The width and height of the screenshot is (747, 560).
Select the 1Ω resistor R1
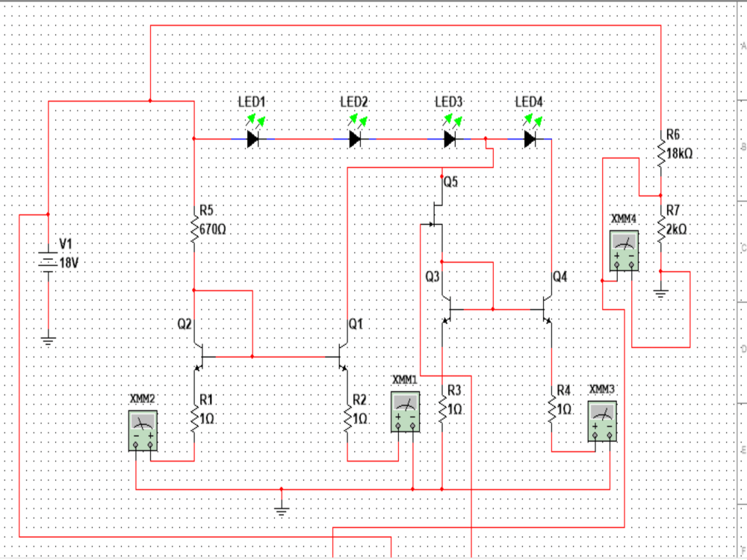(193, 418)
